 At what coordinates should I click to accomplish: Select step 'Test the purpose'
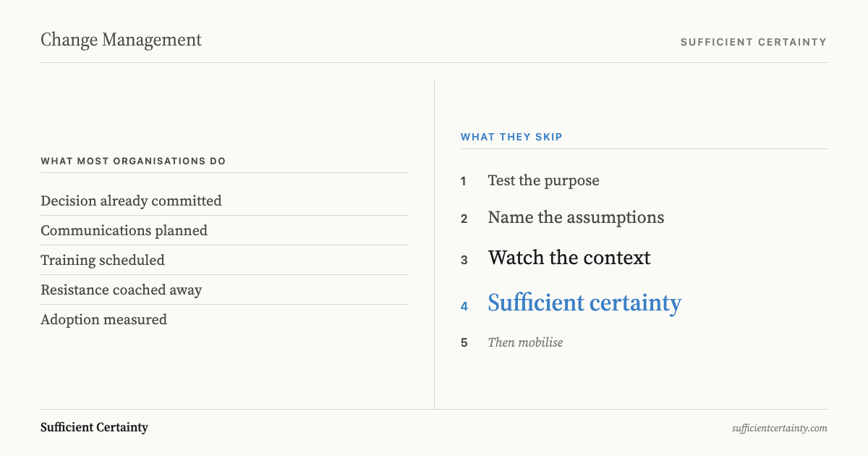coord(544,180)
